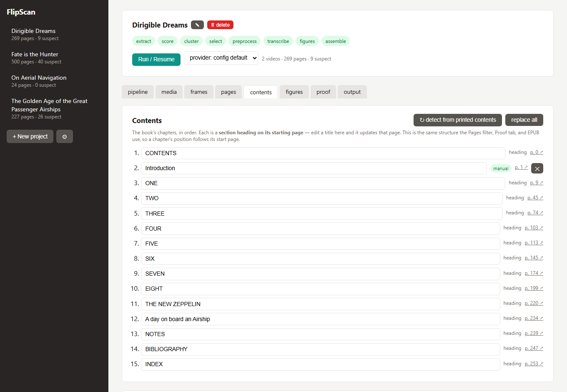Edit the BIBLIOGRAPHY chapter title field
The image size is (567, 392).
[x=320, y=349]
